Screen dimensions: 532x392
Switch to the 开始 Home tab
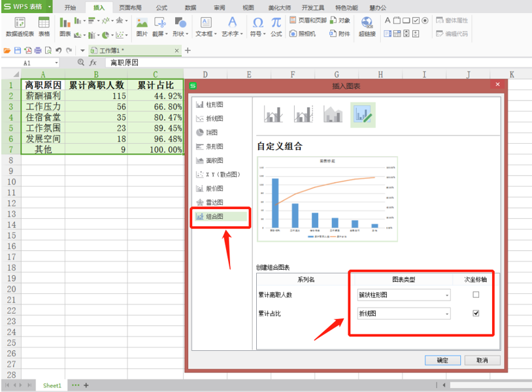tap(70, 7)
